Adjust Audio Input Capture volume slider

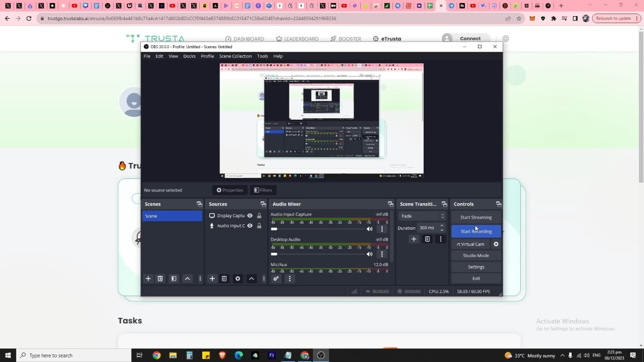[x=318, y=229]
